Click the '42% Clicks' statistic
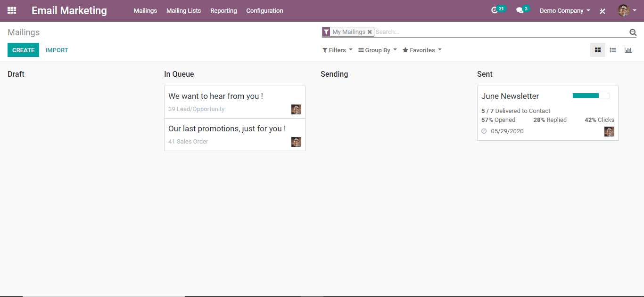644x297 pixels. 599,120
